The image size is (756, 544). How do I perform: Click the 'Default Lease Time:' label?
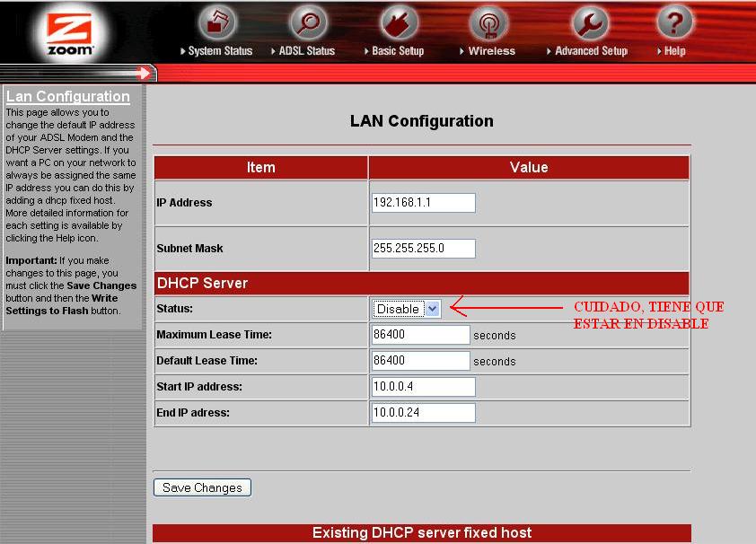pos(207,360)
